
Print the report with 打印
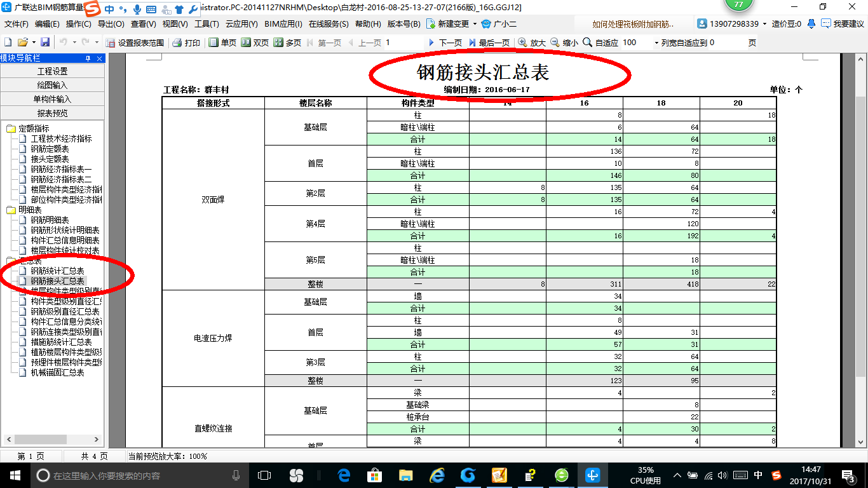coord(186,43)
